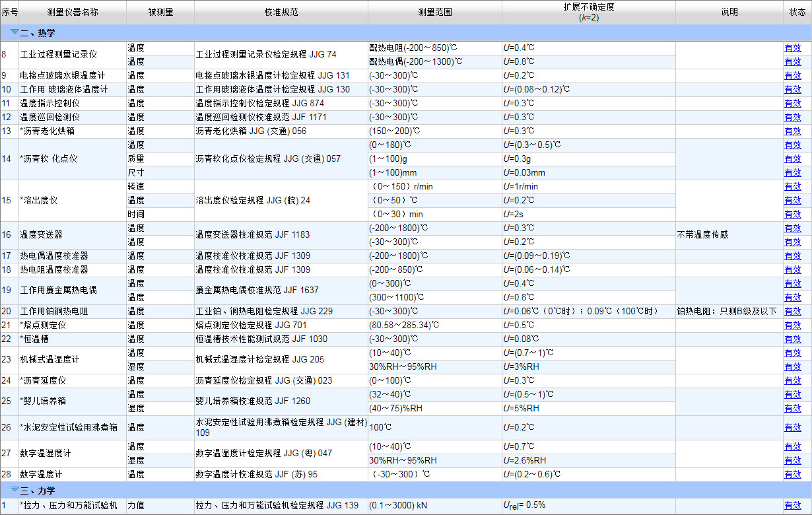The height and width of the screenshot is (515, 812).
Task: Select the 工业过程测量记录仪 name cell
Action: pos(73,55)
